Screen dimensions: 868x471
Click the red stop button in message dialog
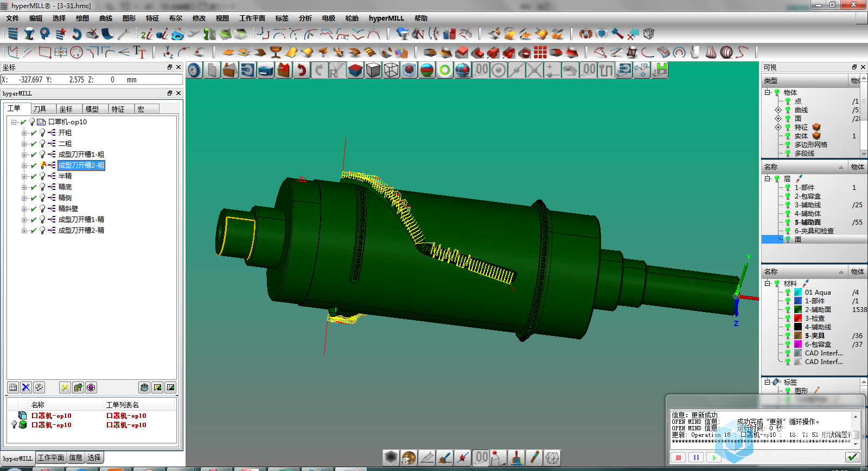pos(678,457)
